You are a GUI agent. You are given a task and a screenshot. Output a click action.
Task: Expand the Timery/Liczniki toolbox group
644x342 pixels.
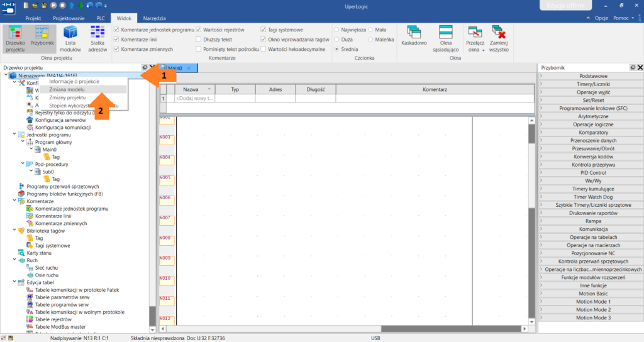pos(541,84)
